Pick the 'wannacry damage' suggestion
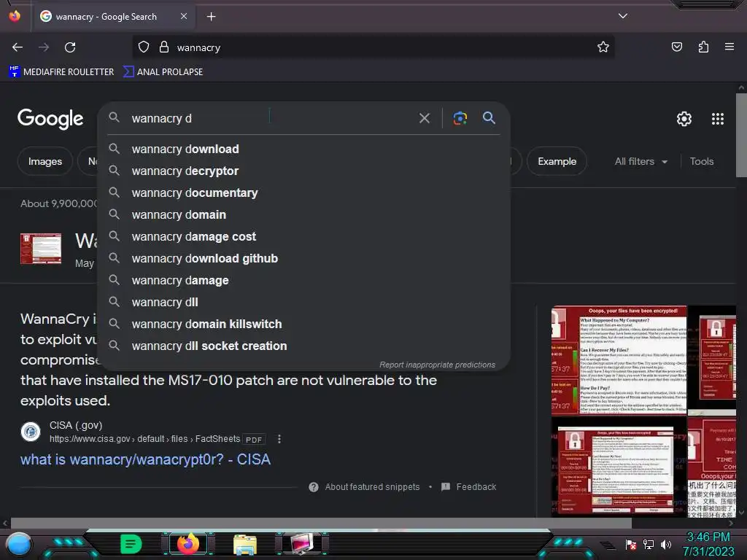 pyautogui.click(x=305, y=281)
